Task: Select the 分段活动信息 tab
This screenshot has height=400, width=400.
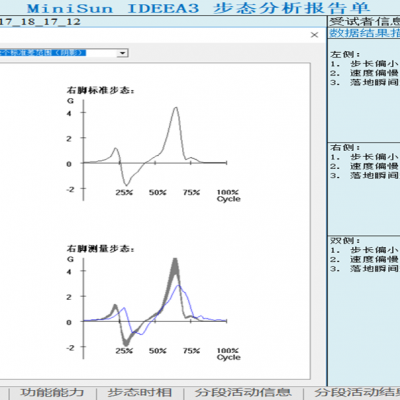Action: tap(243, 392)
